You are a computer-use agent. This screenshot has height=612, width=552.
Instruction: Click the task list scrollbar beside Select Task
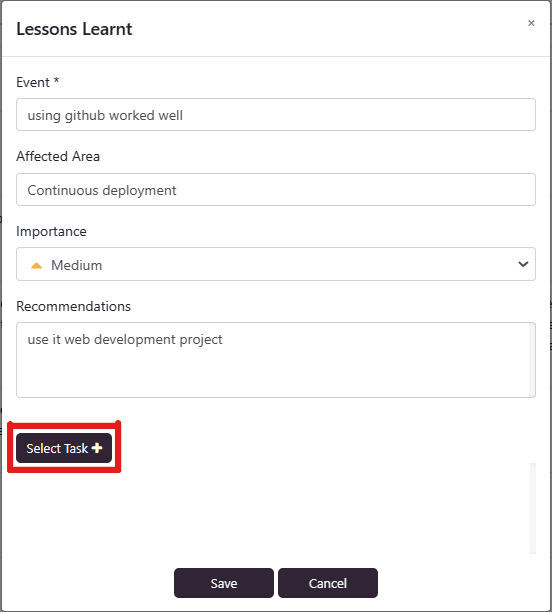(533, 508)
